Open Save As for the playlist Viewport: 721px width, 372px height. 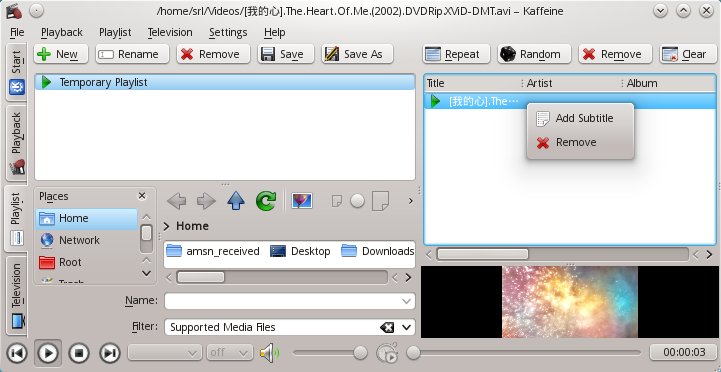tap(357, 54)
